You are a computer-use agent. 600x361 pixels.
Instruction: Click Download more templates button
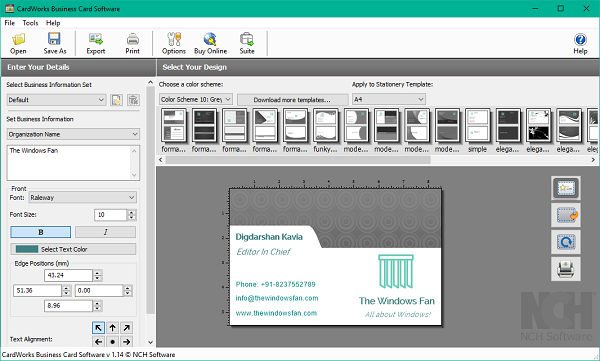point(292,100)
